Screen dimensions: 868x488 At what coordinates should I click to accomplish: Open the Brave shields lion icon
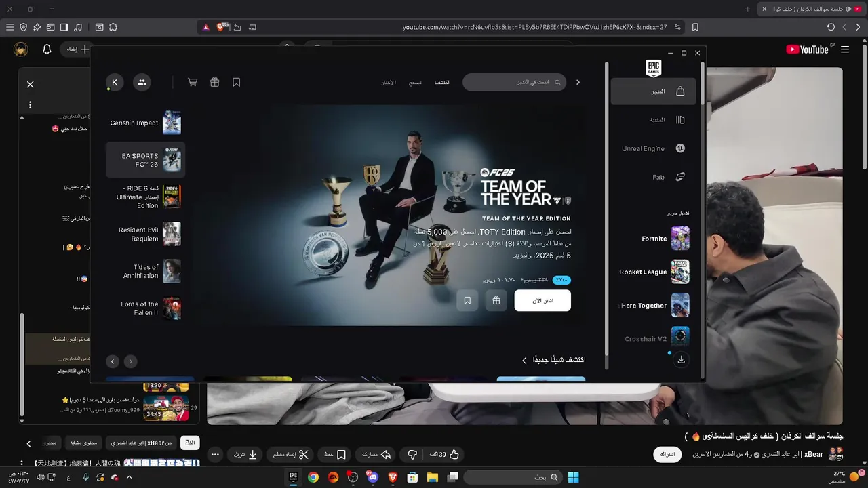point(221,27)
